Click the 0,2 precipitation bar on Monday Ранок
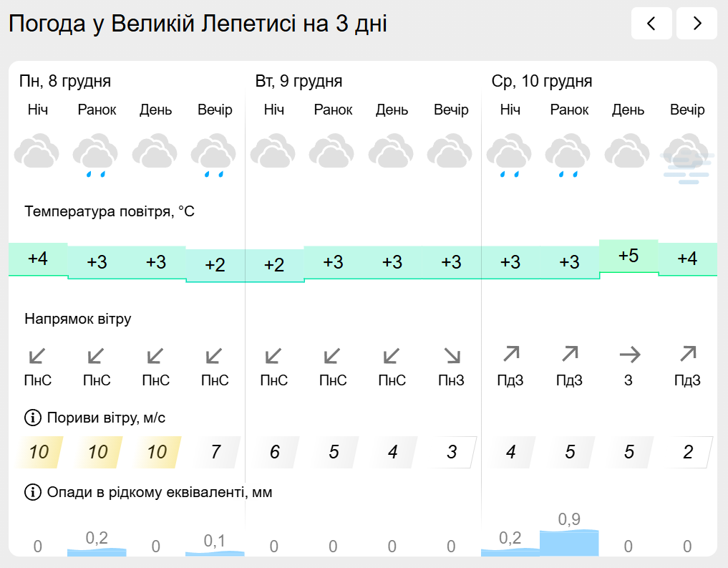Viewport: 728px width, 568px height. pos(97,552)
